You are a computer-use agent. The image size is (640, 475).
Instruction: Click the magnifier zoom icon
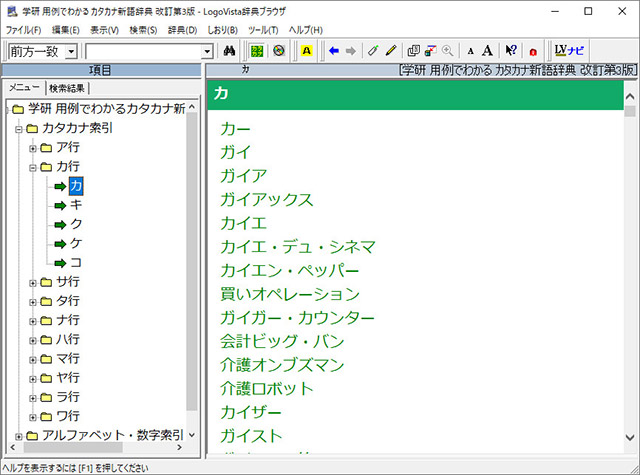[448, 51]
